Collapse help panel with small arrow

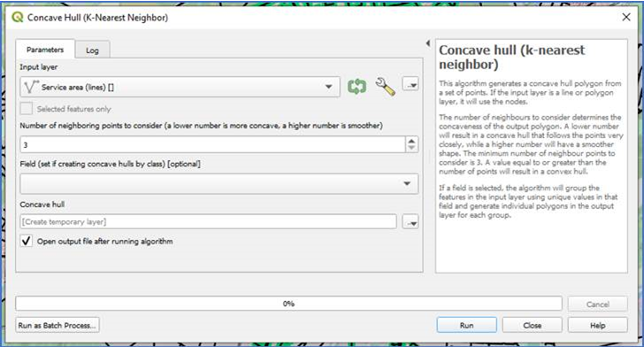tap(428, 42)
